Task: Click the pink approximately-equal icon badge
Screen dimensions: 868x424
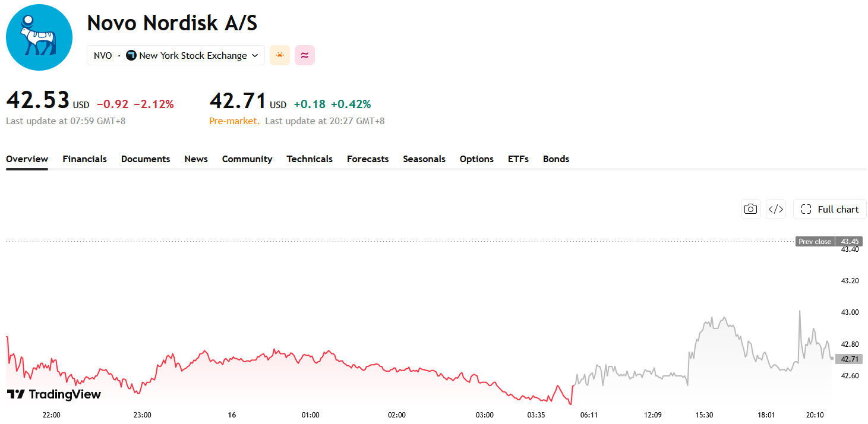Action: coord(305,55)
